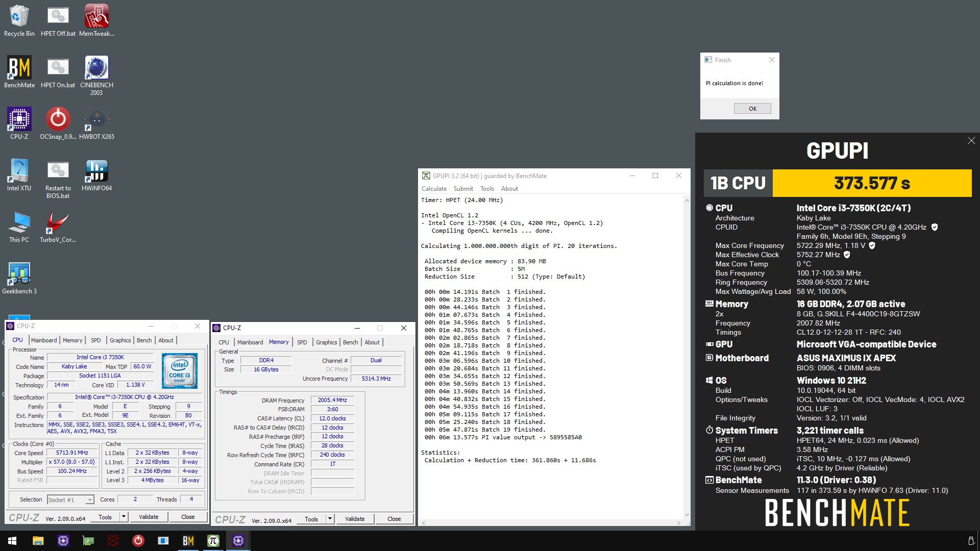980x551 pixels.
Task: Switch to Graphics tab in left CPU-Z
Action: (x=120, y=340)
